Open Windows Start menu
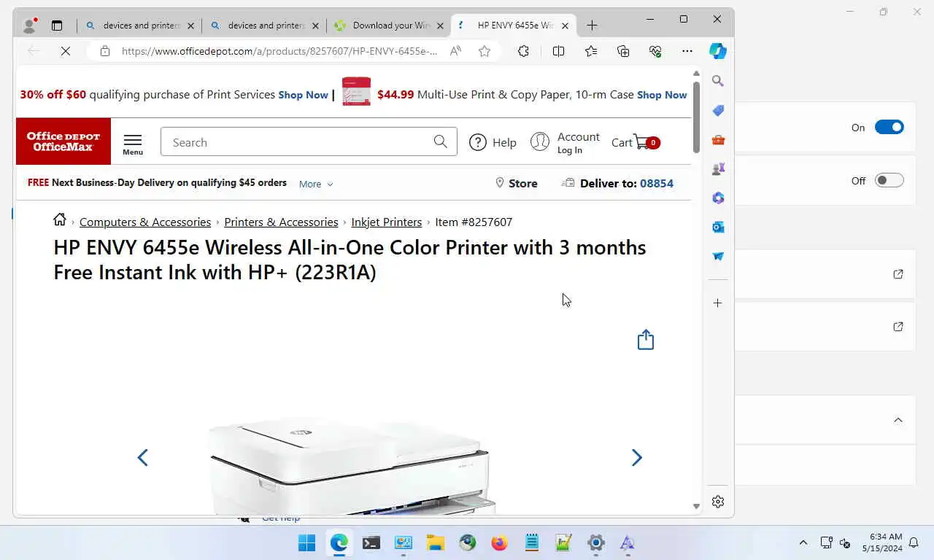This screenshot has height=560, width=934. 307,542
